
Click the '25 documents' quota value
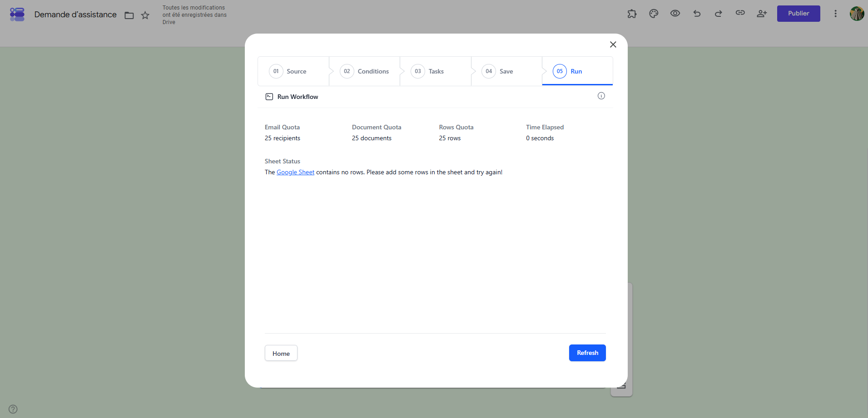pos(372,138)
